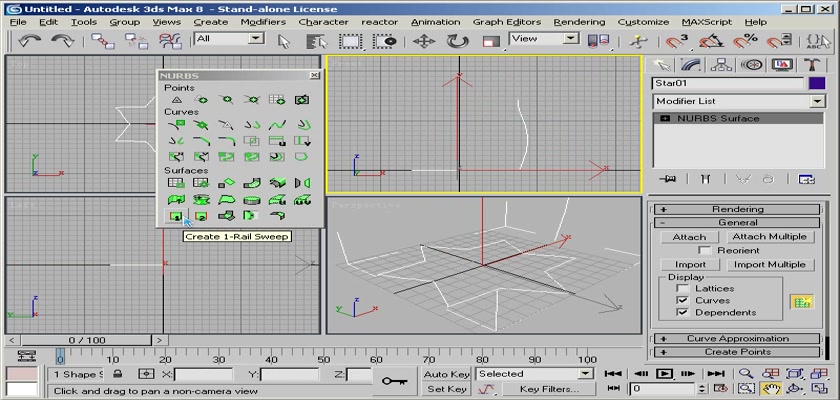Open the Display command panel tab
Screen dimensions: 840x400
pyautogui.click(x=782, y=65)
